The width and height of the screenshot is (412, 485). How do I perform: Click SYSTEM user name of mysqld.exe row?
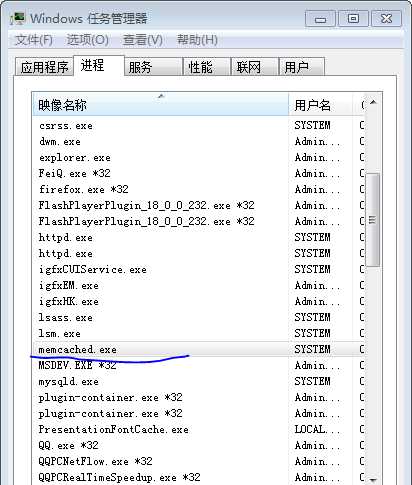coord(312,381)
